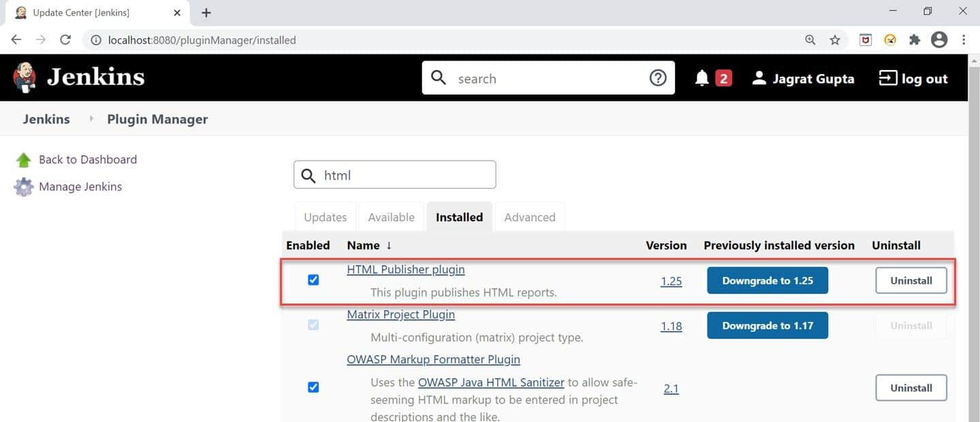Click the log out arrow icon

pyautogui.click(x=888, y=78)
